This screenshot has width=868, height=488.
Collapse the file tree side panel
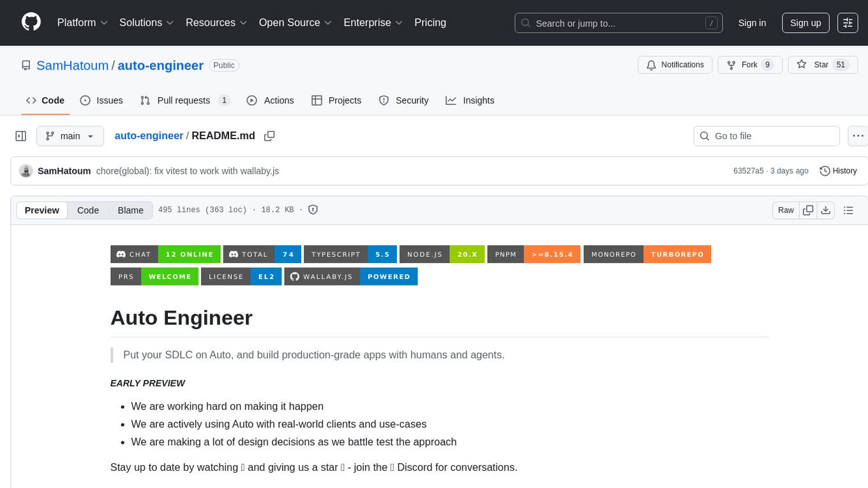click(21, 136)
